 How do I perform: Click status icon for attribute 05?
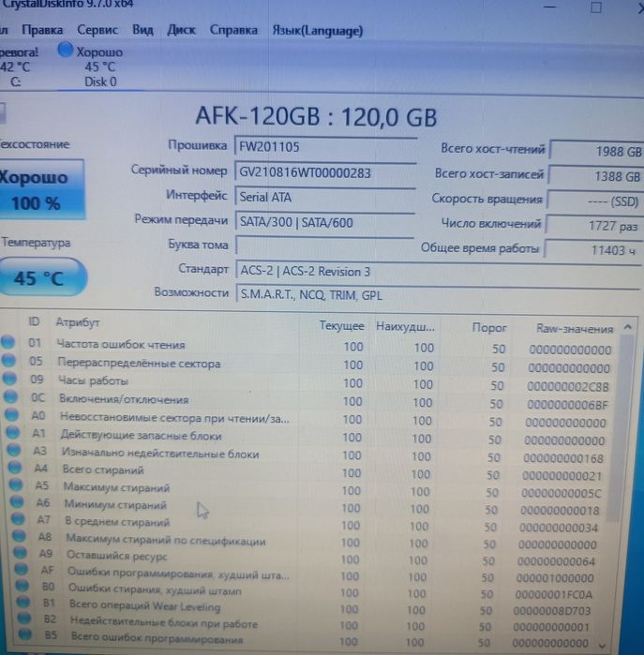click(x=8, y=360)
